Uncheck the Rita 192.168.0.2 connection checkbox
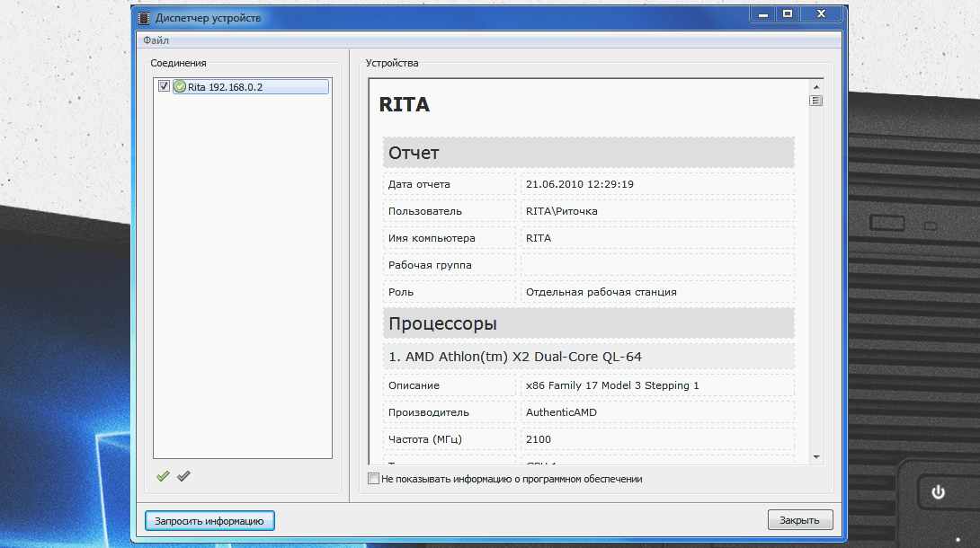This screenshot has width=980, height=548. pyautogui.click(x=164, y=87)
